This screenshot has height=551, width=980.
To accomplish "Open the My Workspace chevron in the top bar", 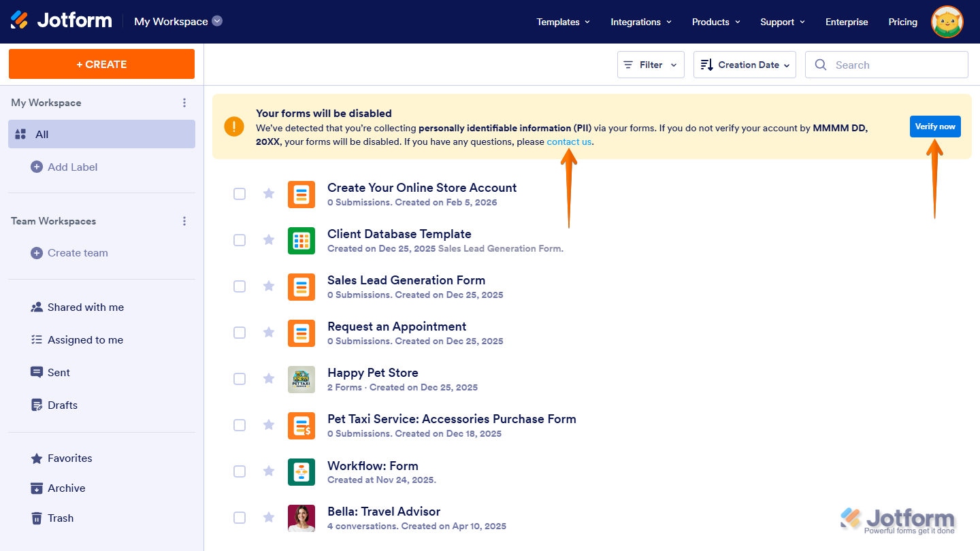I will tap(216, 21).
